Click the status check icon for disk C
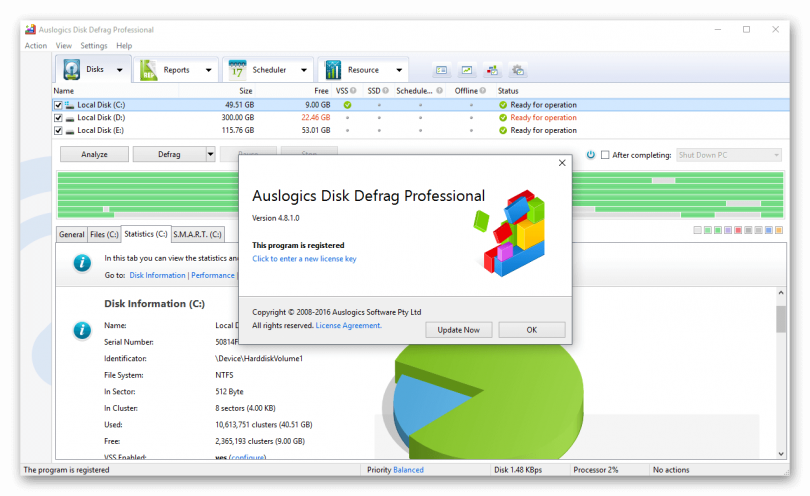The height and width of the screenshot is (496, 810). pyautogui.click(x=503, y=105)
